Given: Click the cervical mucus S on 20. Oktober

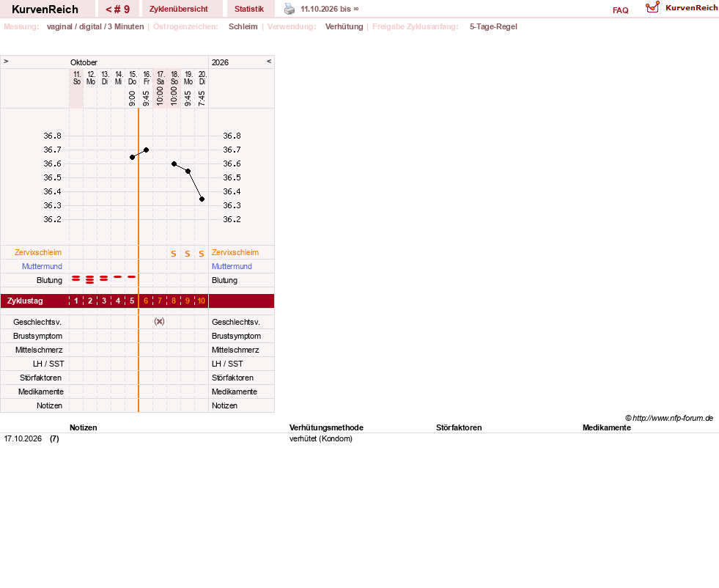Looking at the screenshot, I should (x=202, y=254).
